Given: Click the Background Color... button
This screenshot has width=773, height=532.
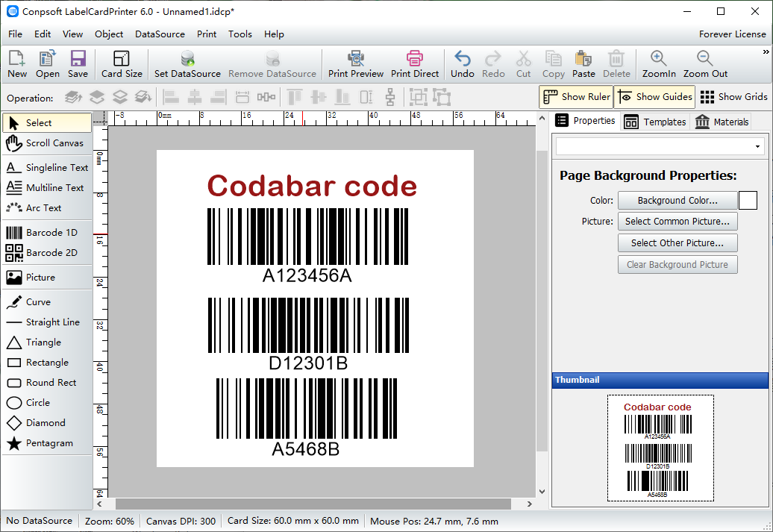Looking at the screenshot, I should point(677,201).
